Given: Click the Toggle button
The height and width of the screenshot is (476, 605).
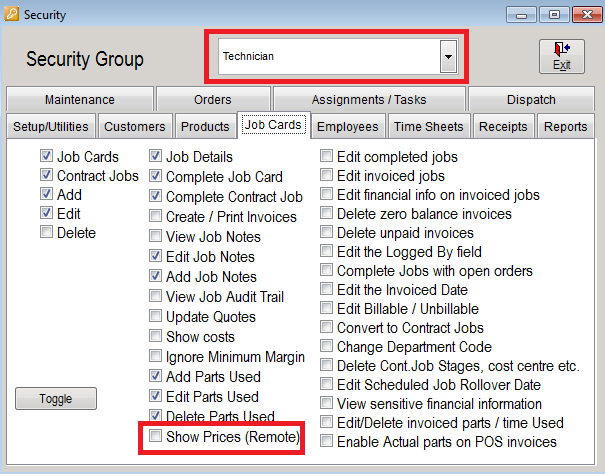Looking at the screenshot, I should click(x=56, y=398).
